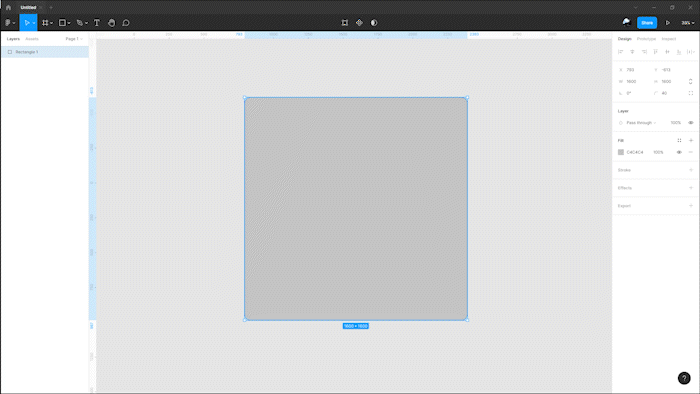The image size is (700, 394).
Task: Select the Rectangle shape tool
Action: point(62,23)
